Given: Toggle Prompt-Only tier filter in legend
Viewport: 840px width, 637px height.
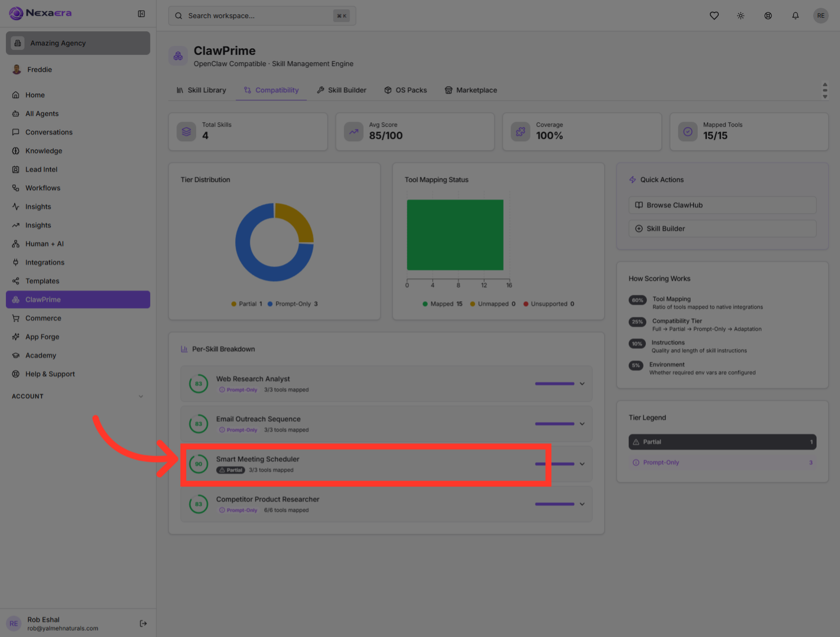Looking at the screenshot, I should (722, 462).
